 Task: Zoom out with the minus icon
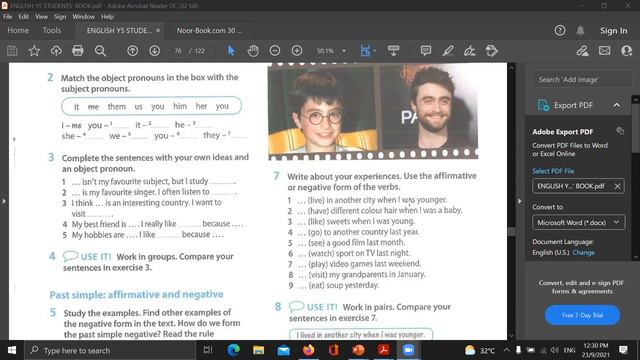point(275,51)
